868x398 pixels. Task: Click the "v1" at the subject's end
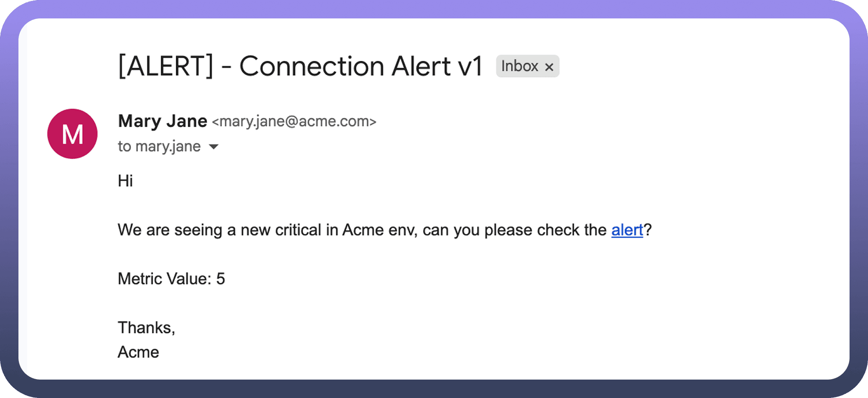click(x=470, y=66)
